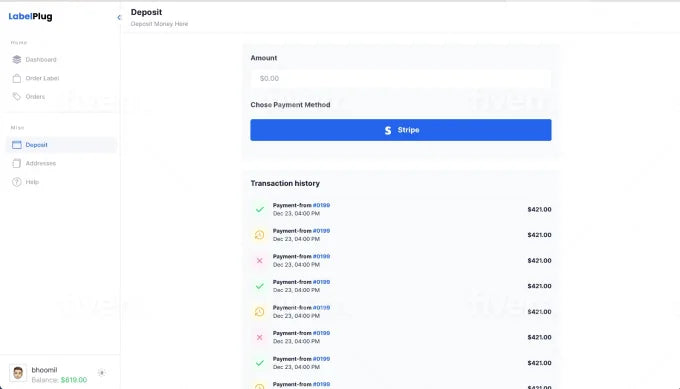Collapse the sidebar with the chevron arrow
The height and width of the screenshot is (389, 680).
coord(119,17)
